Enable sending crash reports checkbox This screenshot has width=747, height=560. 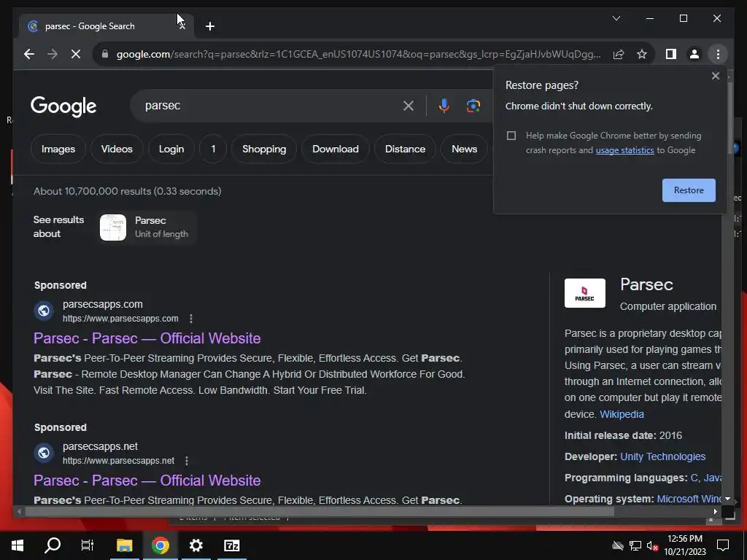click(511, 136)
